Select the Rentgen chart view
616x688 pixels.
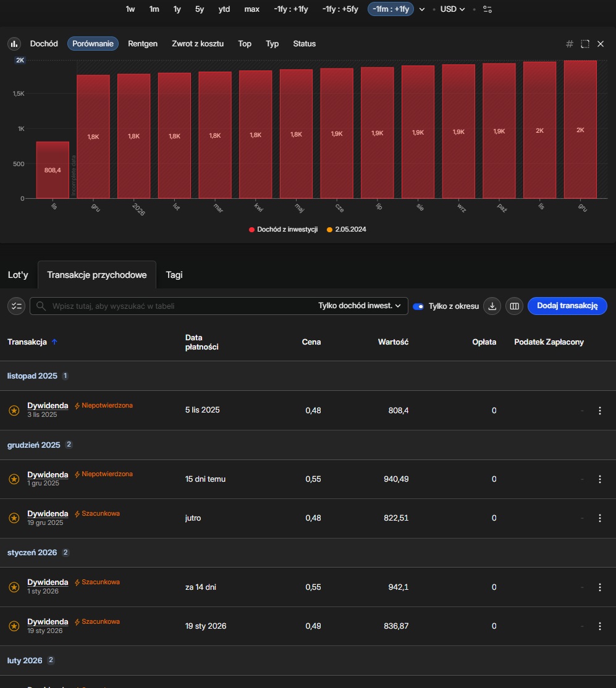[x=143, y=44]
